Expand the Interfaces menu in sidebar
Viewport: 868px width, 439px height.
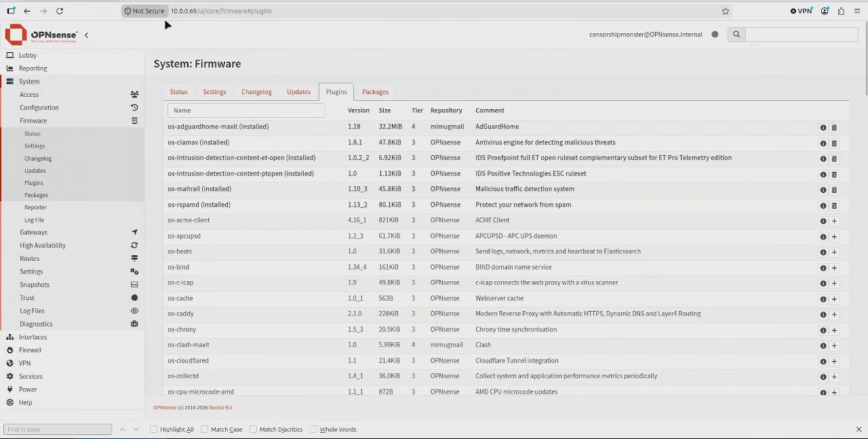[33, 337]
